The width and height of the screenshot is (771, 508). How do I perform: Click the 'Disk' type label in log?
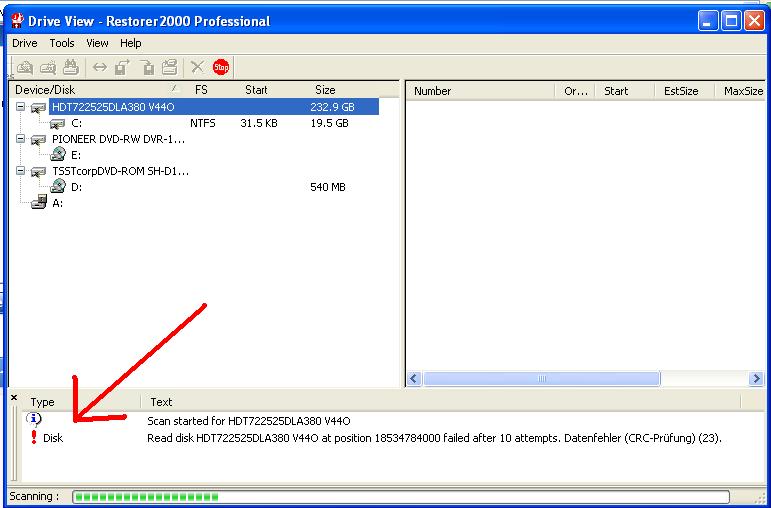coord(53,438)
